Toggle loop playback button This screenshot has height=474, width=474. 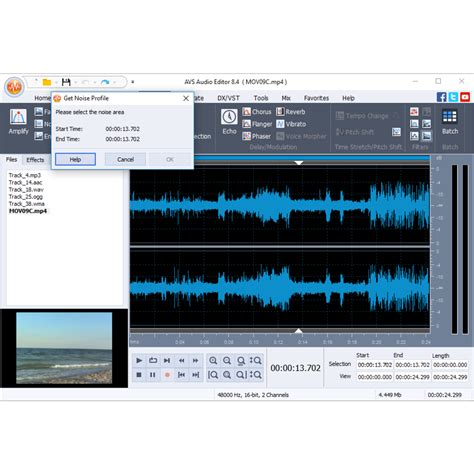pyautogui.click(x=153, y=360)
